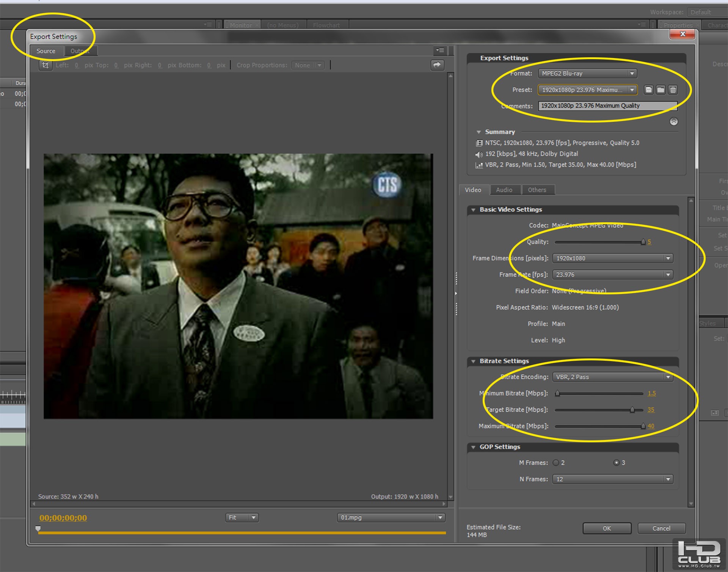728x572 pixels.
Task: Click the OK button
Action: [x=606, y=528]
